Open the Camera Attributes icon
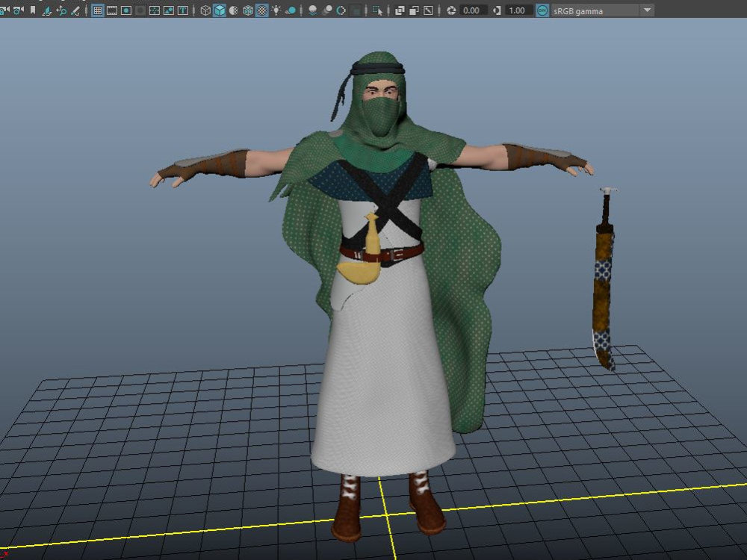 [x=19, y=10]
